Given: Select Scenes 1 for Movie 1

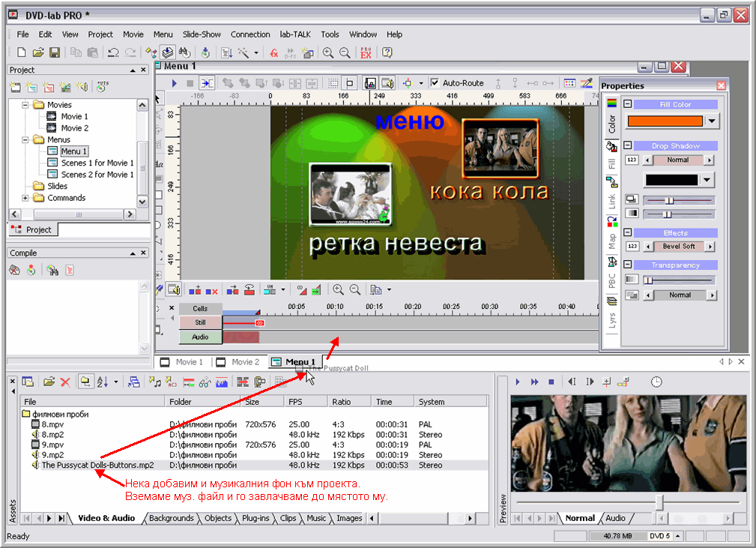Looking at the screenshot, I should click(x=97, y=163).
